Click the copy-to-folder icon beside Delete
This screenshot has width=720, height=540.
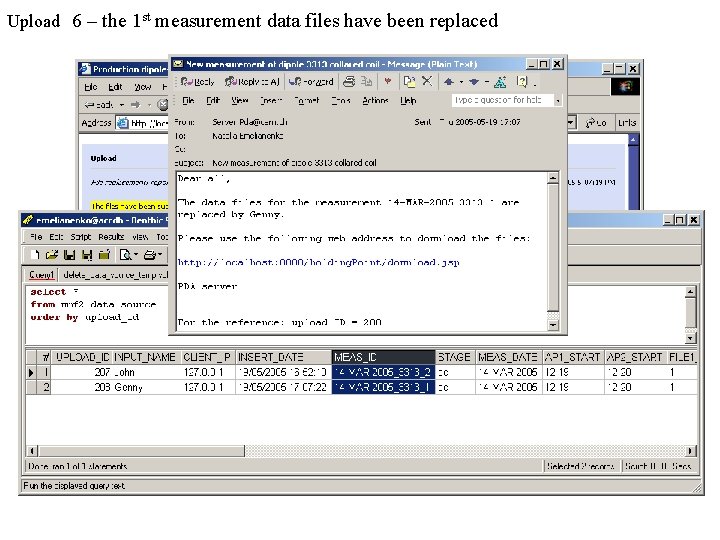coord(409,82)
